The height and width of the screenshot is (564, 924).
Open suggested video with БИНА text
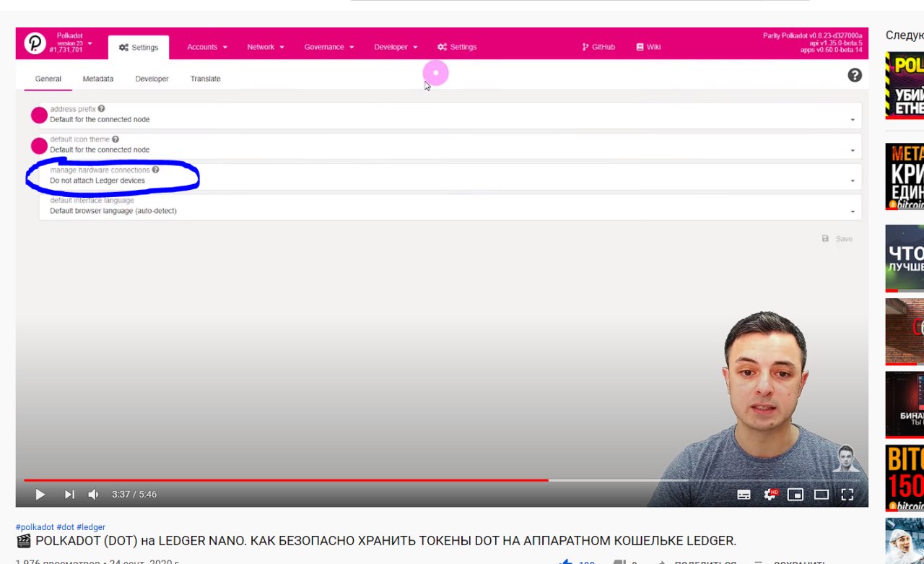(x=905, y=404)
